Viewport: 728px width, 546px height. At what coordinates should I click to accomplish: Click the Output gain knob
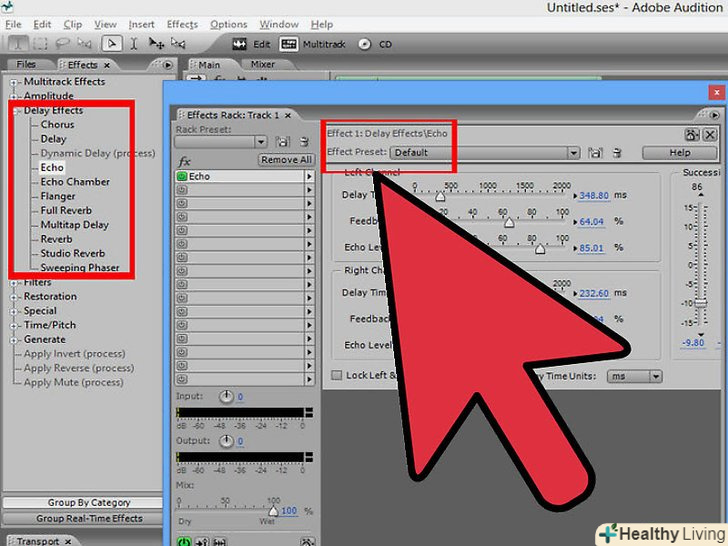pyautogui.click(x=227, y=441)
